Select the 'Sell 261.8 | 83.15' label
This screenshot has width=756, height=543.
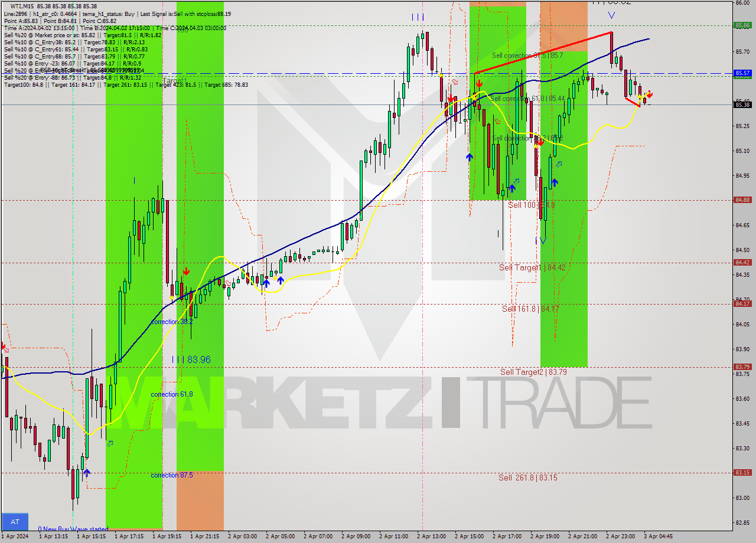pyautogui.click(x=527, y=477)
